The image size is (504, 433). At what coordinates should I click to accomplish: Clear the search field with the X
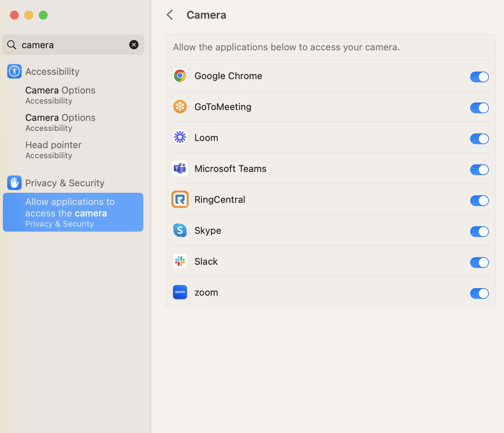[x=134, y=45]
